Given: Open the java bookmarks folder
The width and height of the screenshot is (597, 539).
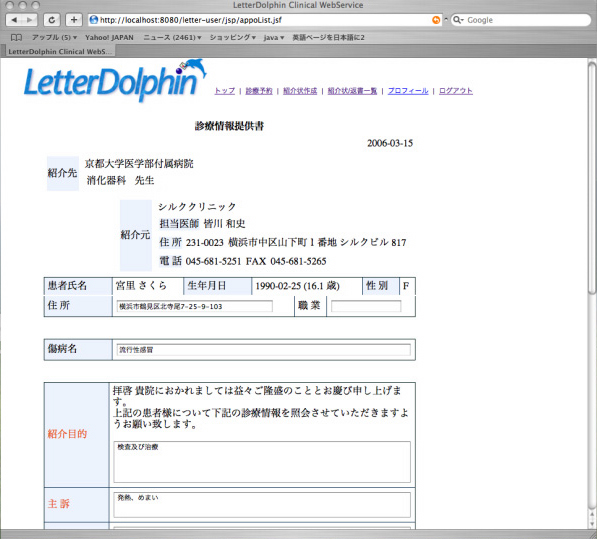Looking at the screenshot, I should (274, 37).
